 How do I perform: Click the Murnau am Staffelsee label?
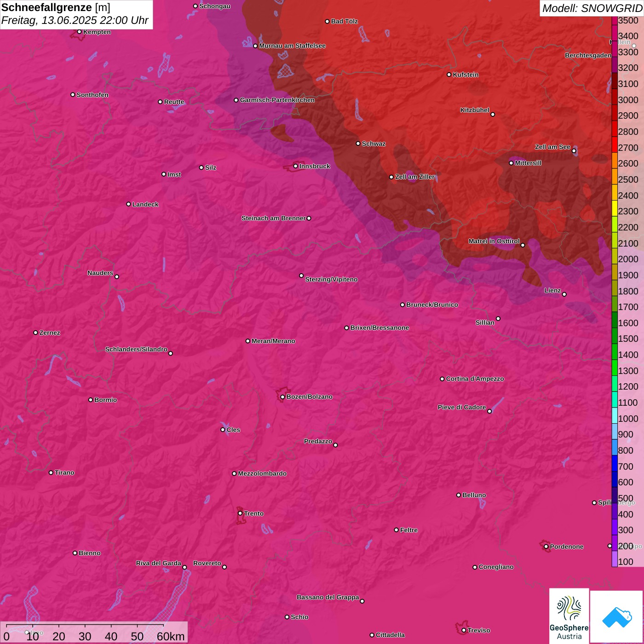tap(292, 46)
